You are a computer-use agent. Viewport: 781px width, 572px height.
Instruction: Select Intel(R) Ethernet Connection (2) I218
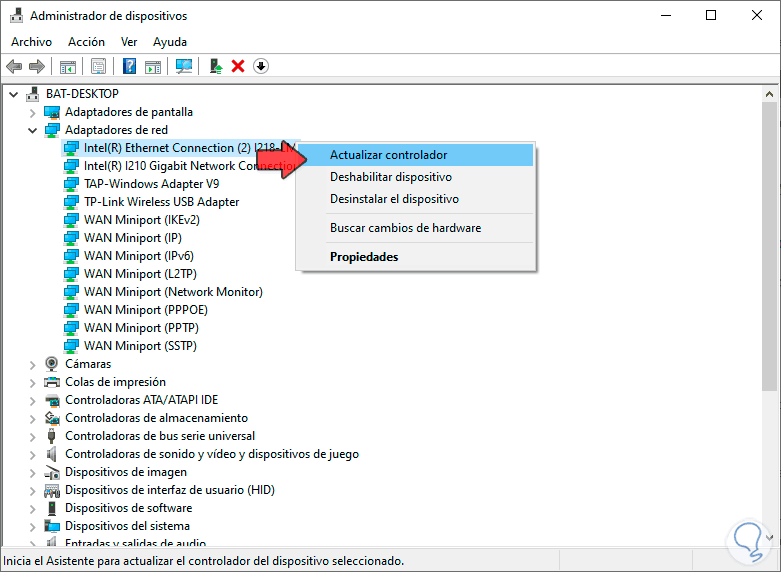tap(190, 148)
